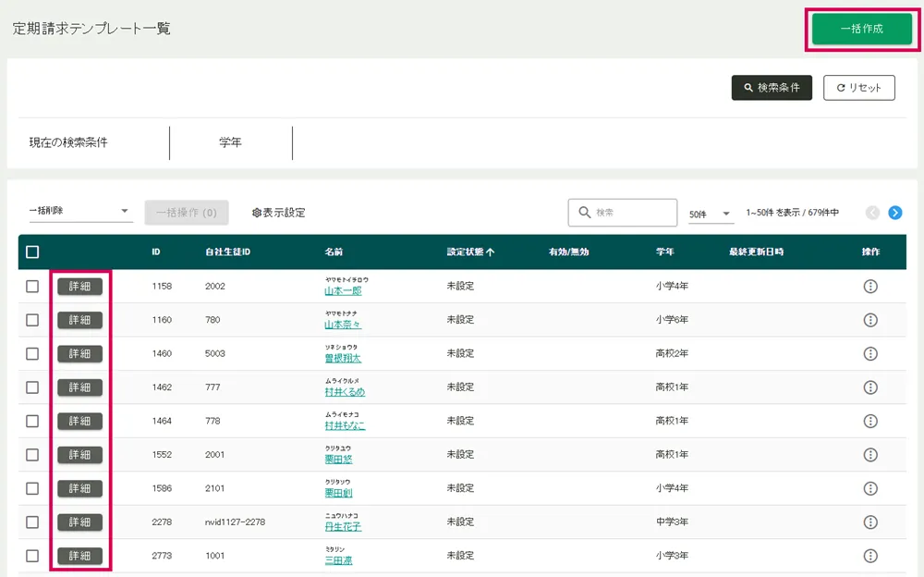This screenshot has height=577, width=924.
Task: Click the previous page arrow
Action: click(x=872, y=213)
